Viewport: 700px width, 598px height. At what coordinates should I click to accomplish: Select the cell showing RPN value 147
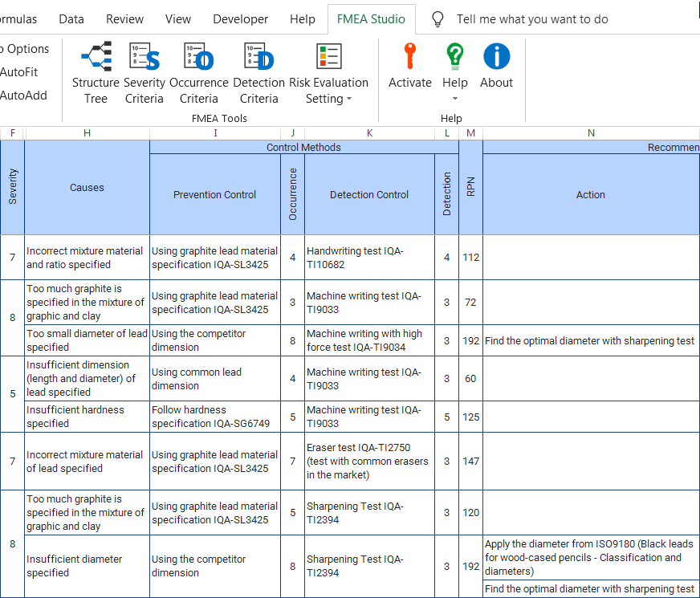pos(470,462)
